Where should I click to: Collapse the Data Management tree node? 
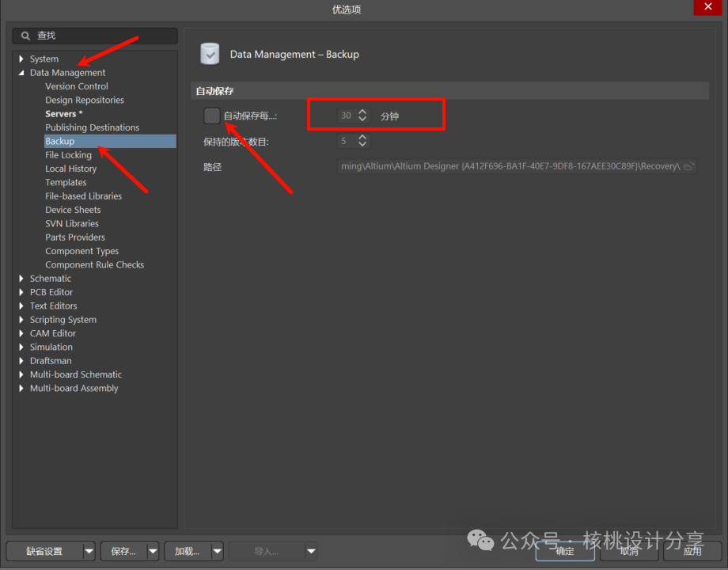(21, 73)
